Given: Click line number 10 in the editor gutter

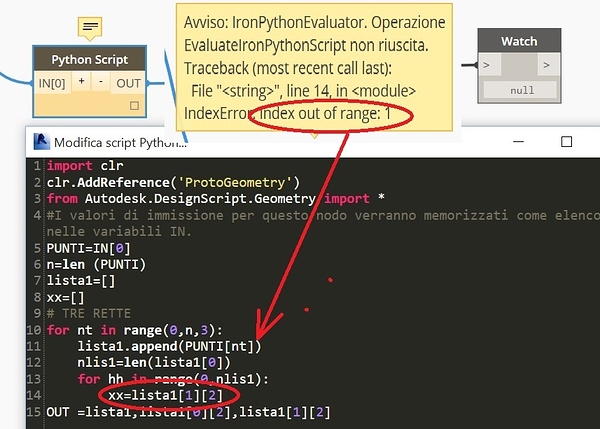Looking at the screenshot, I should pyautogui.click(x=34, y=330).
